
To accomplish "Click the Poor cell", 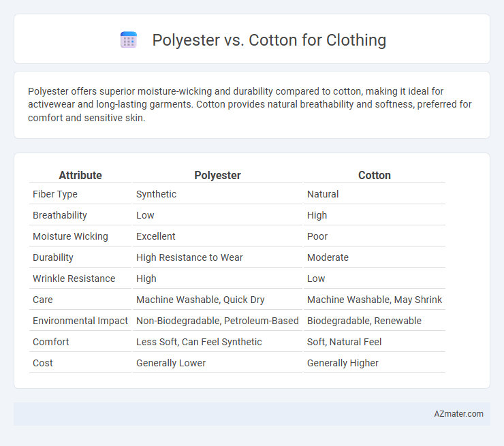I will pyautogui.click(x=317, y=236).
